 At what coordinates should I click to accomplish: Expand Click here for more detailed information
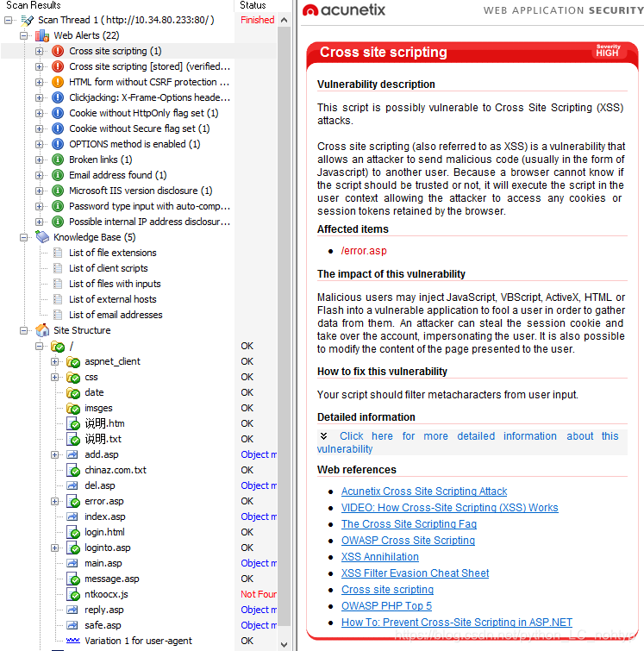(472, 442)
